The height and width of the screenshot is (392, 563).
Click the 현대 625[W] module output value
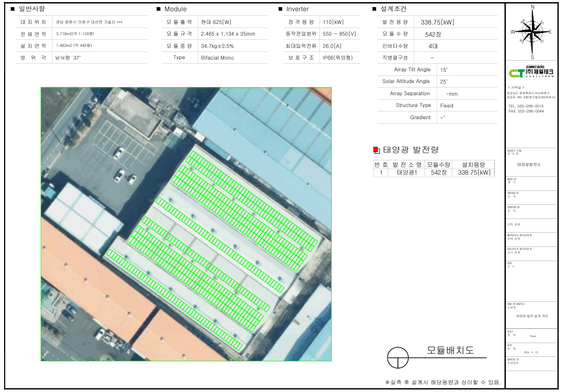(x=216, y=22)
